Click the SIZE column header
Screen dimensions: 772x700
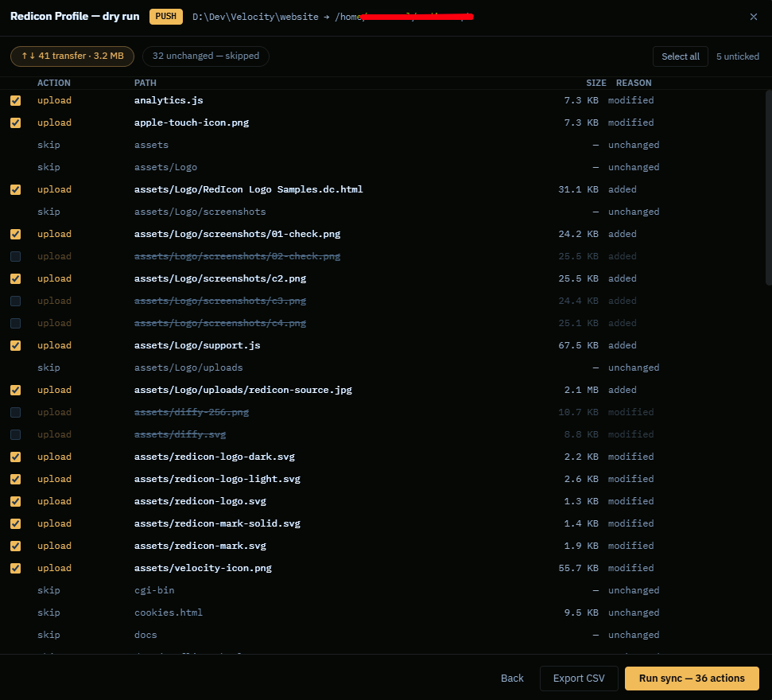coord(595,83)
